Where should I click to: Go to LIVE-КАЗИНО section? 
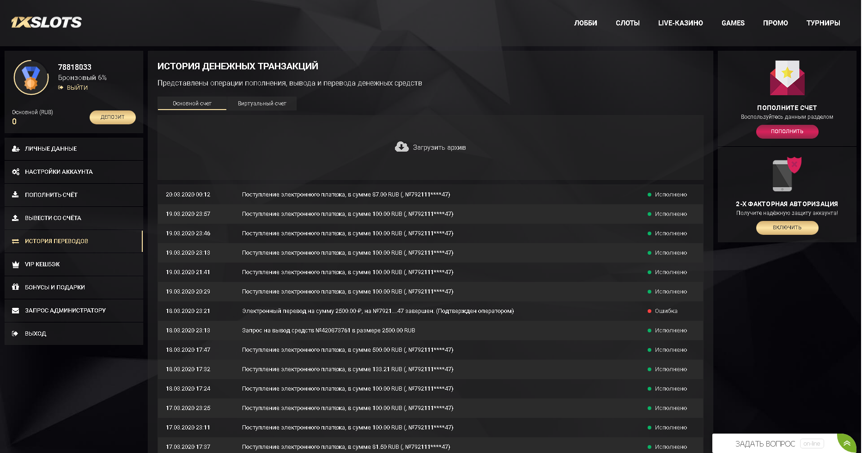(680, 23)
